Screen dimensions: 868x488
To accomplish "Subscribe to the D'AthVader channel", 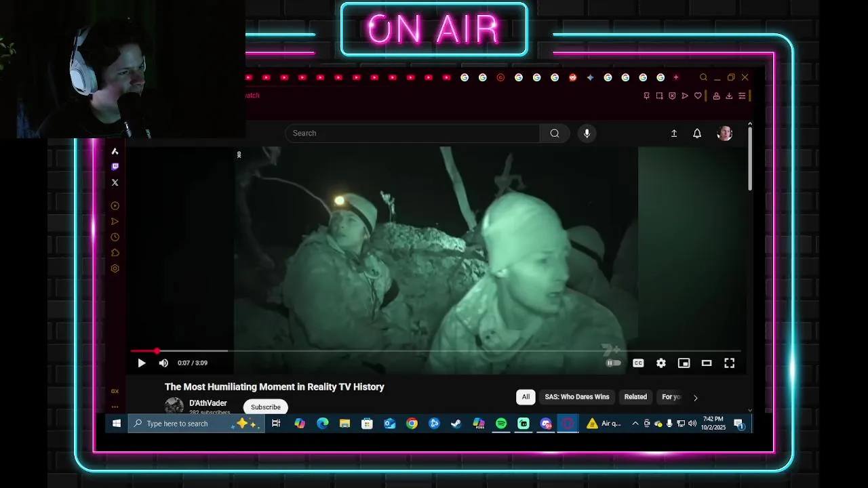I will pyautogui.click(x=266, y=407).
